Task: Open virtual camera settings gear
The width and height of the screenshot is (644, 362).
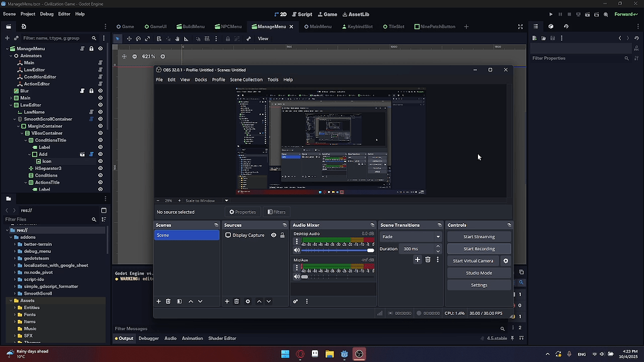Action: pyautogui.click(x=506, y=261)
